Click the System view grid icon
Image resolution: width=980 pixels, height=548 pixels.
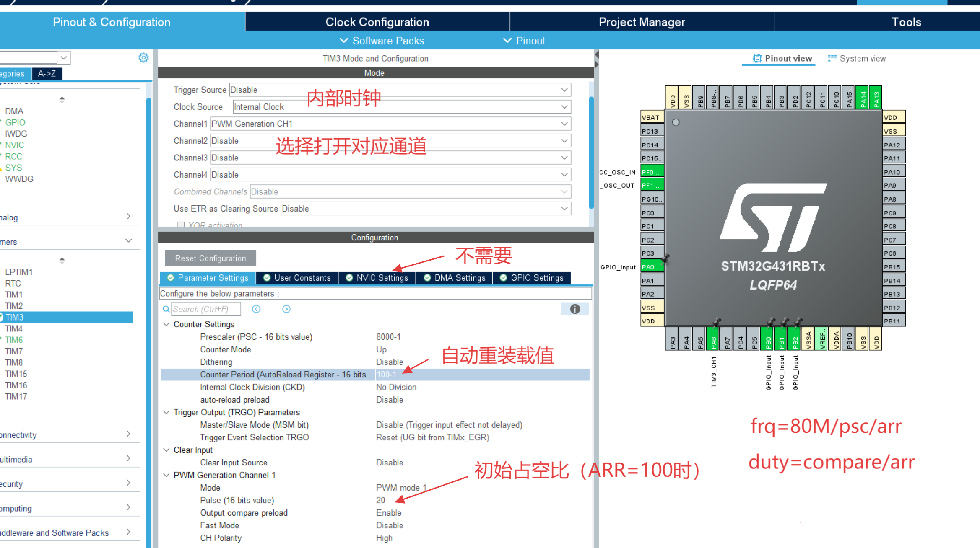pyautogui.click(x=832, y=58)
